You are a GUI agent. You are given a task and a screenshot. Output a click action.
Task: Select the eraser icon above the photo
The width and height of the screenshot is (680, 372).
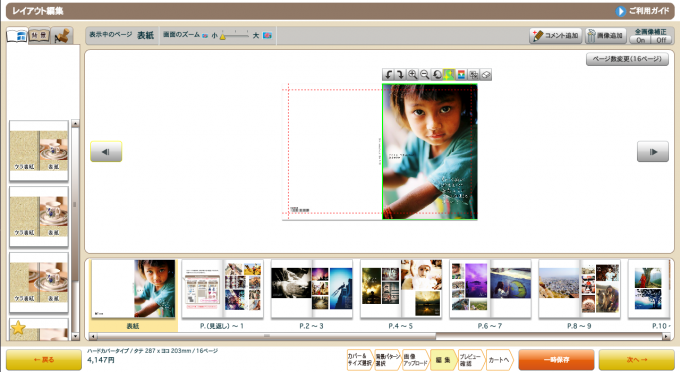click(x=486, y=75)
